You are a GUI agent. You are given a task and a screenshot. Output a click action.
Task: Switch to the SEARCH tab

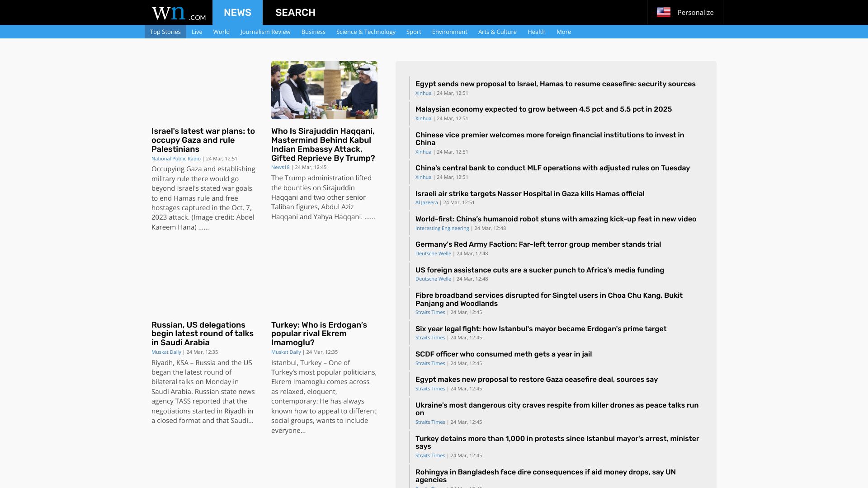295,12
